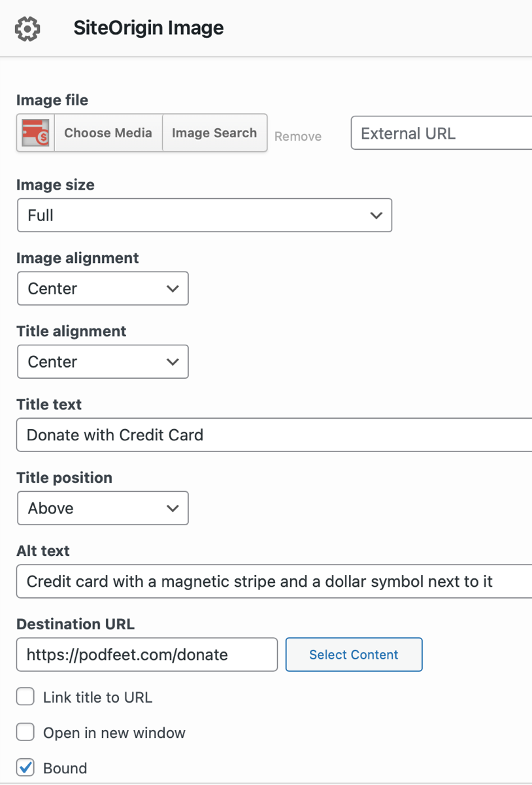
Task: Open the Image size dropdown
Action: click(204, 215)
